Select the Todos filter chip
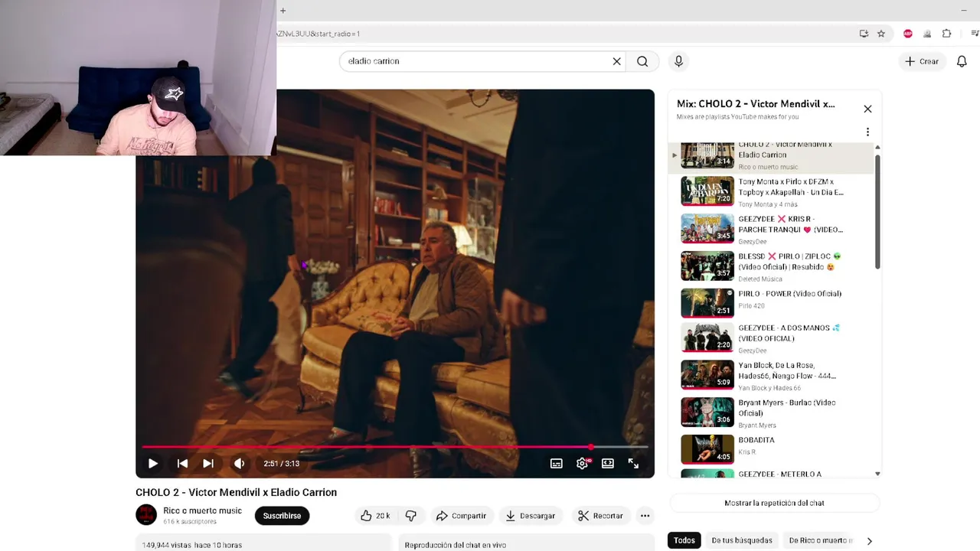980x551 pixels. 684,540
